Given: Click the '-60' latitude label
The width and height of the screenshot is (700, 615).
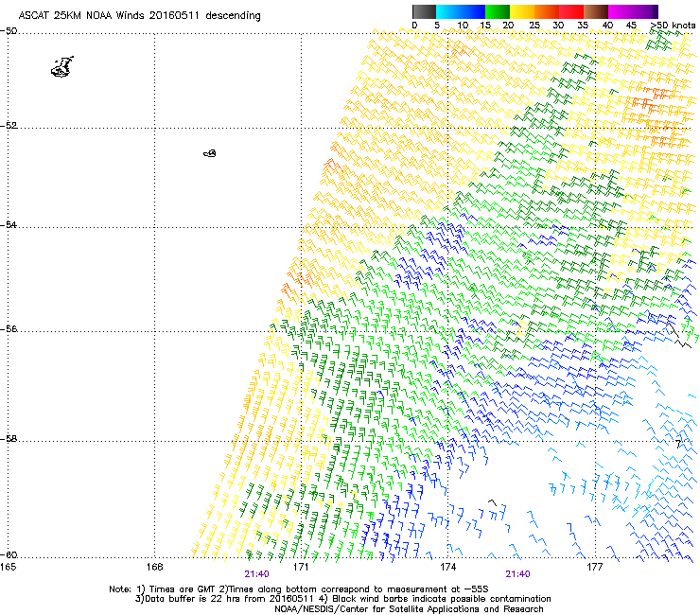Looking at the screenshot, I should 9,555.
